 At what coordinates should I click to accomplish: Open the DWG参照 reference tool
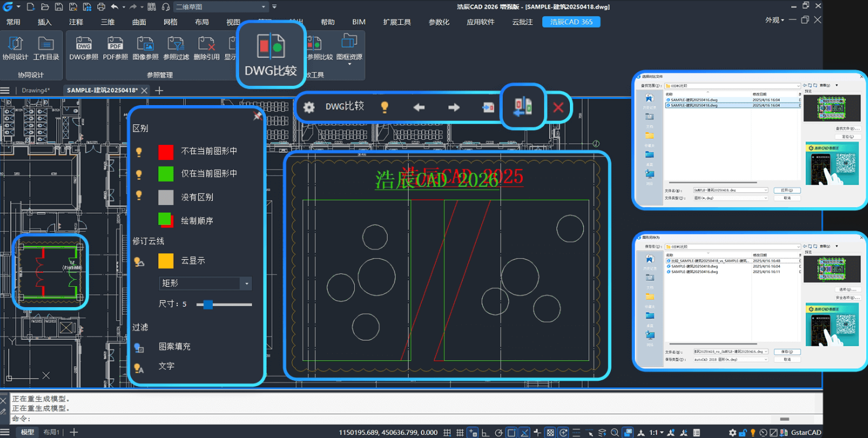[x=84, y=48]
